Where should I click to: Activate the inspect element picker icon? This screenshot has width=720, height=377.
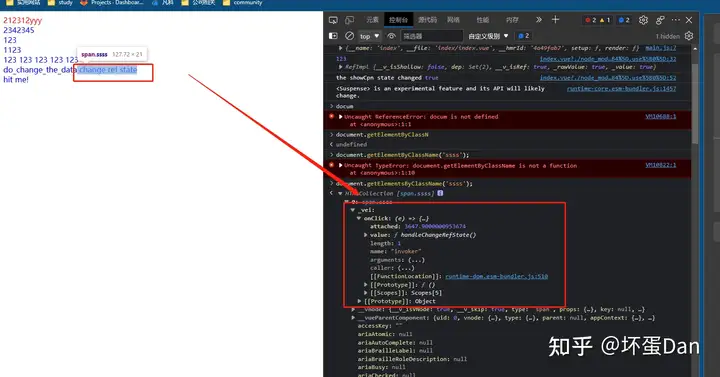tap(333, 20)
